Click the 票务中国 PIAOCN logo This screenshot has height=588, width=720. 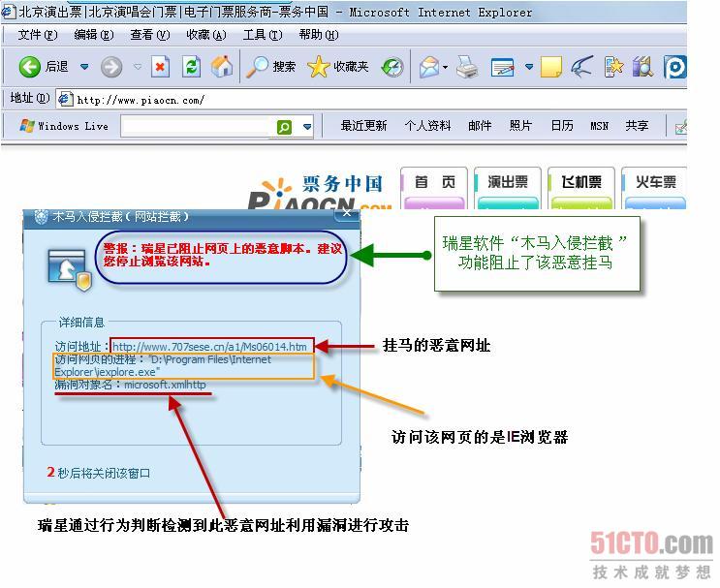coord(319,192)
